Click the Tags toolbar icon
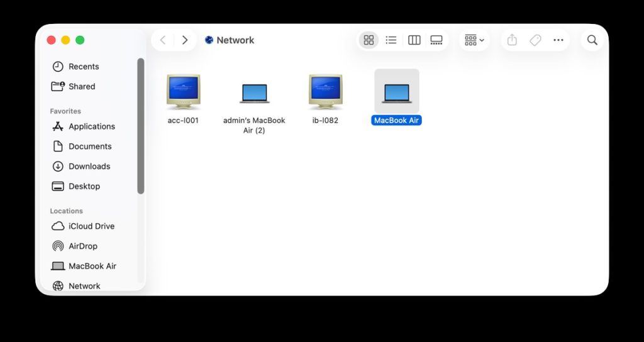This screenshot has height=342, width=644. click(x=535, y=40)
